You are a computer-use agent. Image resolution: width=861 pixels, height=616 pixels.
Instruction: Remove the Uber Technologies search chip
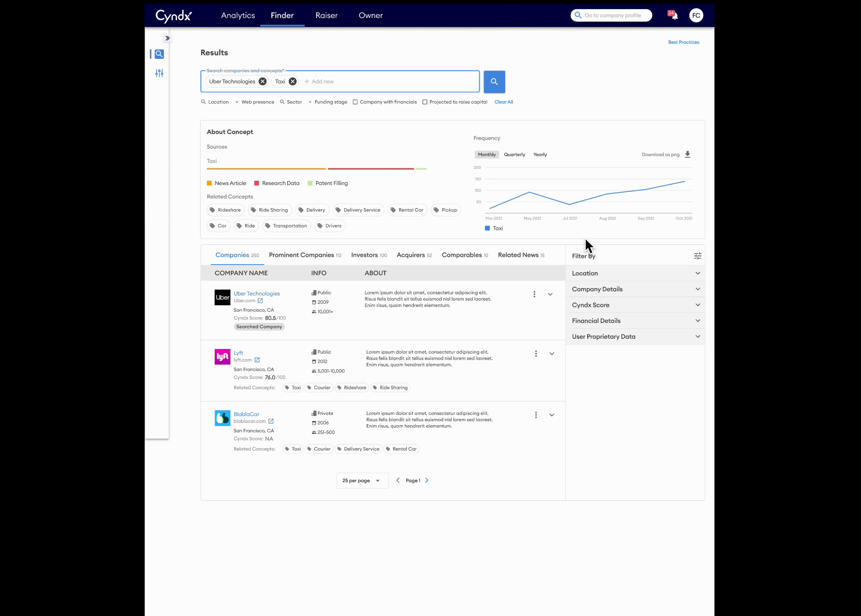point(262,81)
